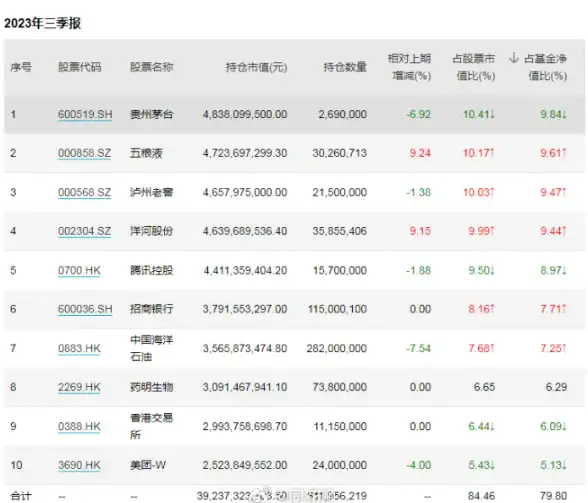This screenshot has width=588, height=503.
Task: Select holding quantity 21,500,000
Action: tap(339, 192)
